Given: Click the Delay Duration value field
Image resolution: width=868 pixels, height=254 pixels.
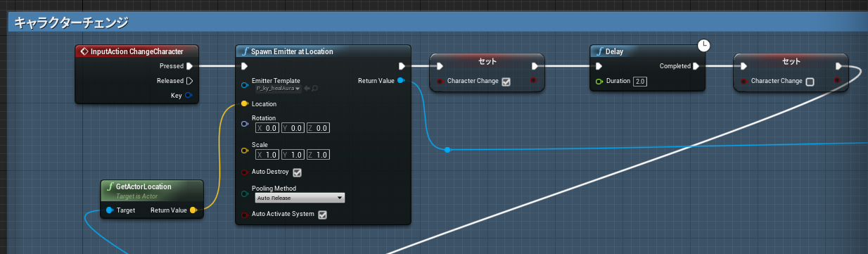Looking at the screenshot, I should coord(640,82).
